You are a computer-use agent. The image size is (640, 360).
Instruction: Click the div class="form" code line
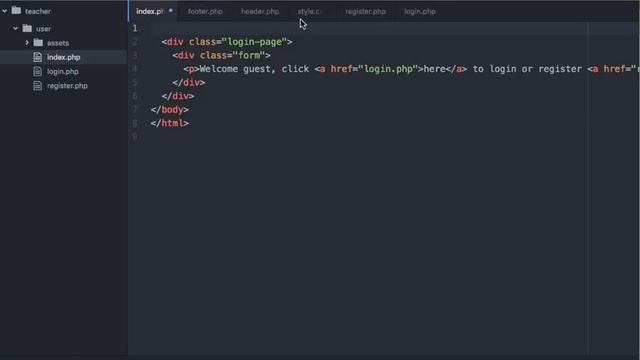(x=221, y=55)
